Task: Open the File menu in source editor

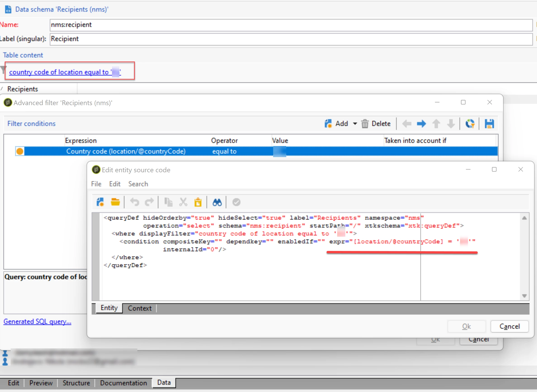Action: pyautogui.click(x=96, y=184)
